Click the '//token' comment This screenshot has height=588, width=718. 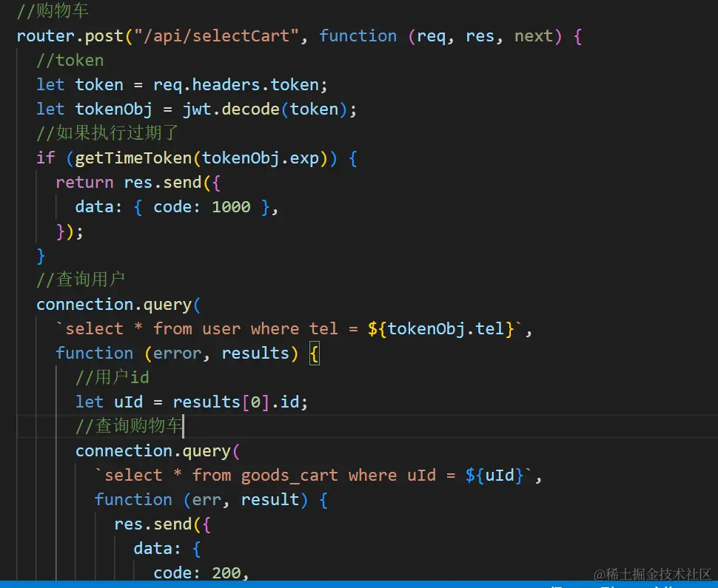[x=70, y=61]
